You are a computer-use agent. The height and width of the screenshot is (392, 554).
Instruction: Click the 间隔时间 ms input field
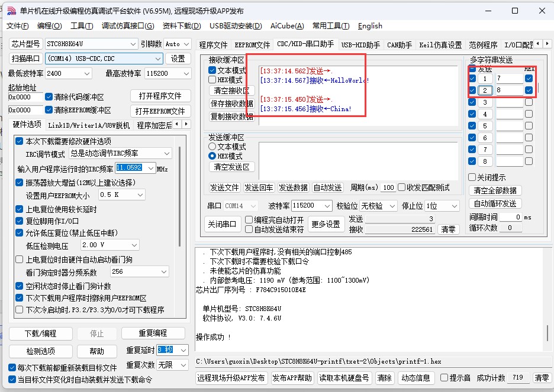click(x=511, y=217)
